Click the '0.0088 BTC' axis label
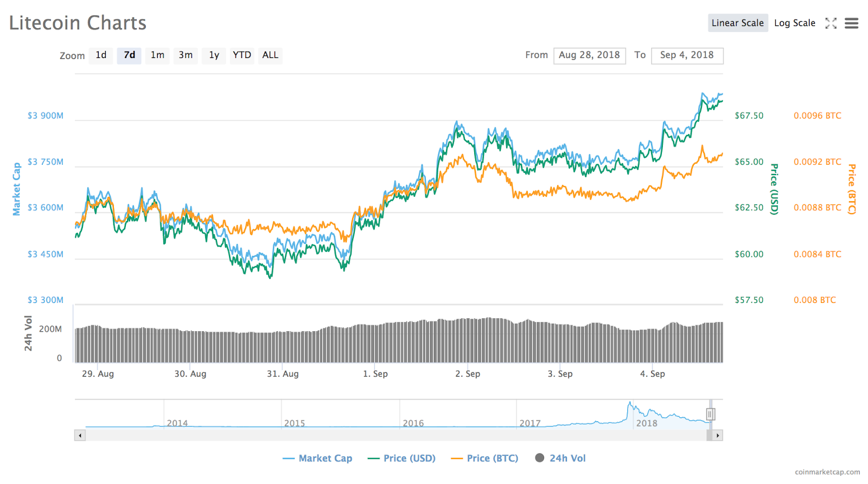The height and width of the screenshot is (484, 868). click(x=818, y=208)
